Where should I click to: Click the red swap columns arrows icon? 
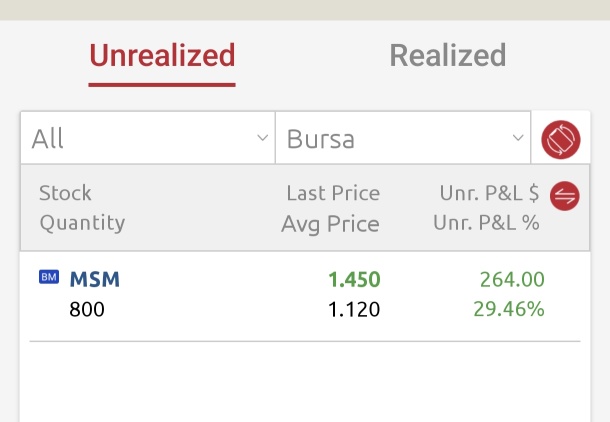564,196
